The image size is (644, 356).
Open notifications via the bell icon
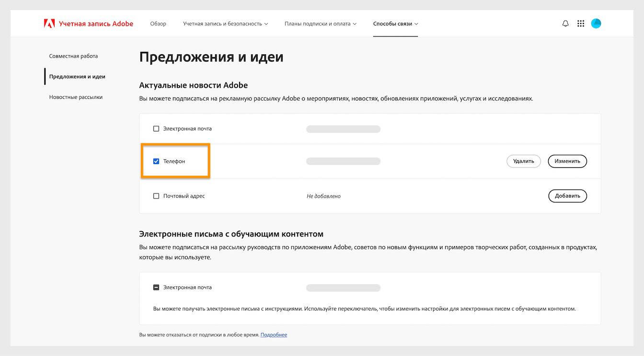click(565, 23)
